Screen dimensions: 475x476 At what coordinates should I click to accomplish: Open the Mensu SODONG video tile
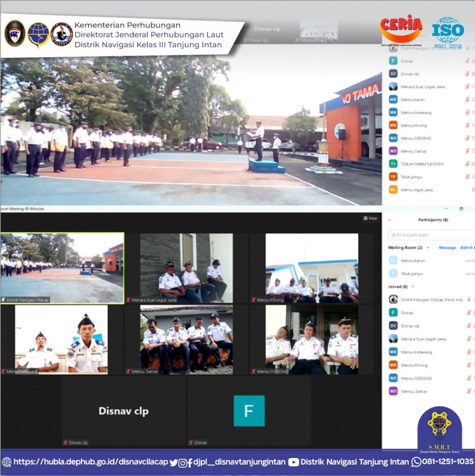point(312,339)
